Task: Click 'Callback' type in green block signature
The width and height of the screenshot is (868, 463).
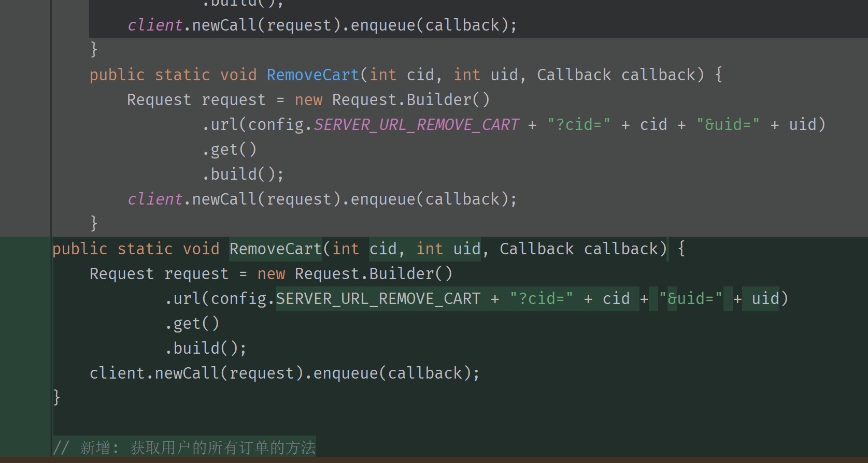Action: pyautogui.click(x=537, y=249)
